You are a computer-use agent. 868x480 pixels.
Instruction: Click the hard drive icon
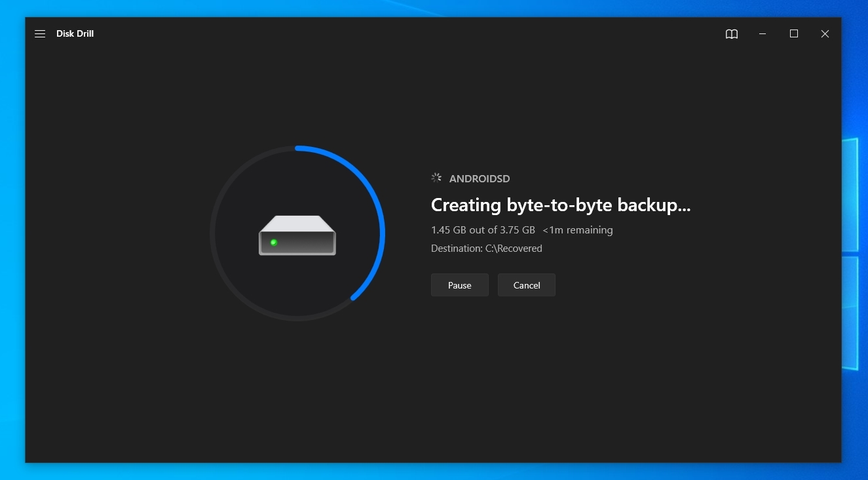297,235
